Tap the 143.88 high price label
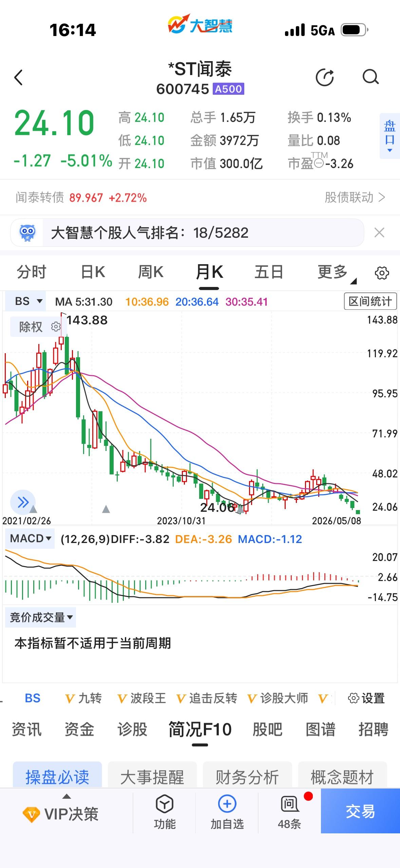Image resolution: width=400 pixels, height=868 pixels. click(x=87, y=320)
